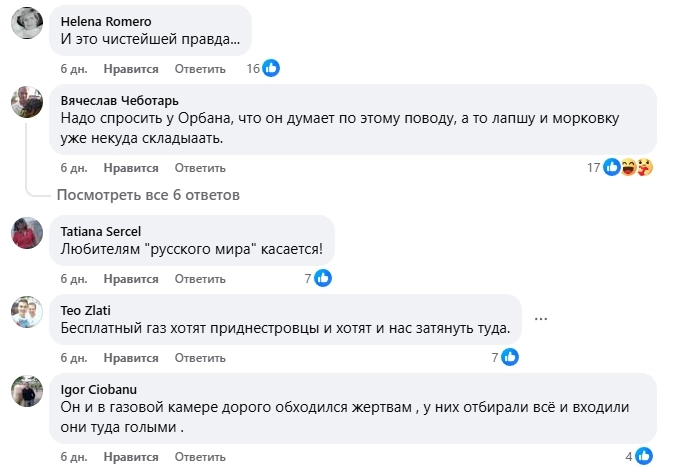The height and width of the screenshot is (468, 676).
Task: Click the like icon on Tatiana Sercel's comment
Action: pyautogui.click(x=323, y=279)
